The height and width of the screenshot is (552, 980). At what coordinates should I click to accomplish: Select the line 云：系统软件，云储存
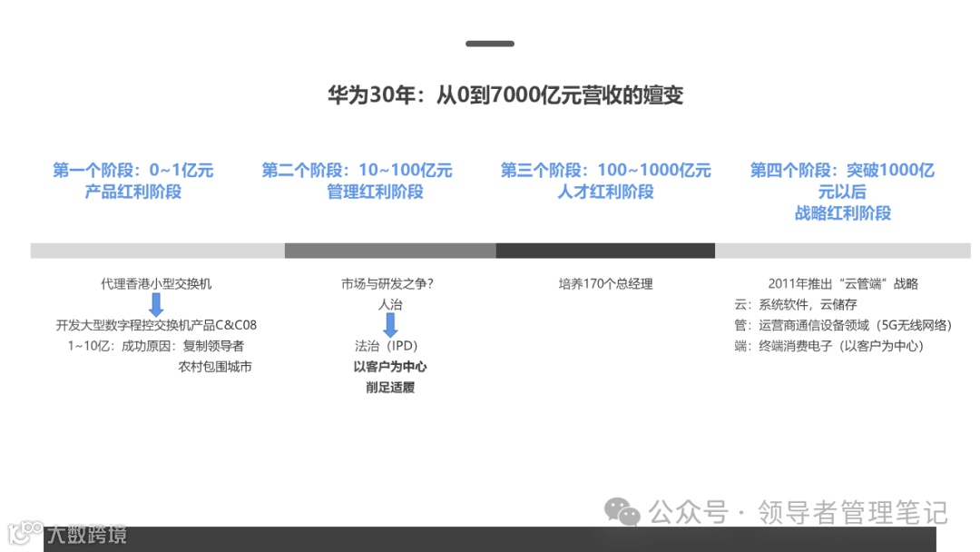796,304
